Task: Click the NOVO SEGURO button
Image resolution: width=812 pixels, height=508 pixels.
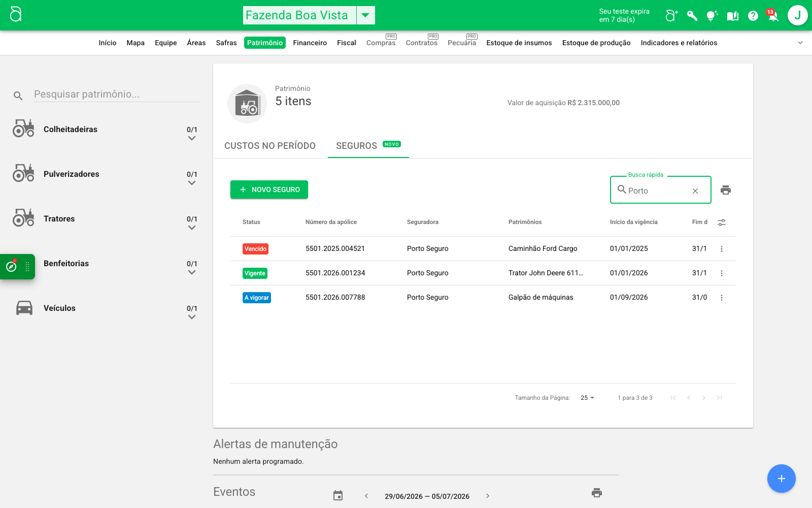Action: [269, 189]
